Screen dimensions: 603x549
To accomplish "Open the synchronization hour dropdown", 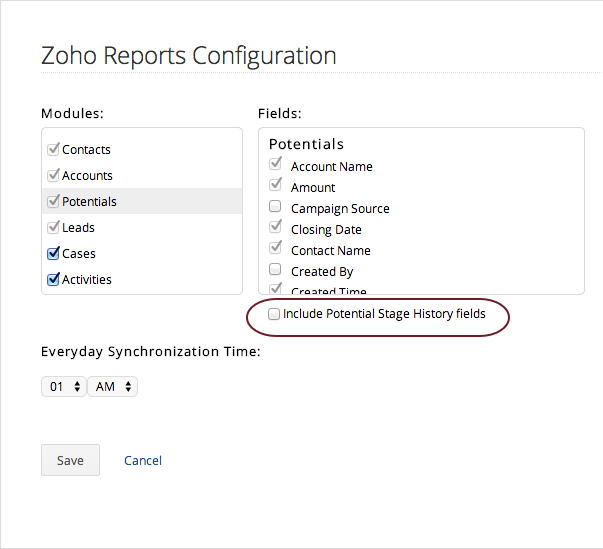I will (x=63, y=386).
